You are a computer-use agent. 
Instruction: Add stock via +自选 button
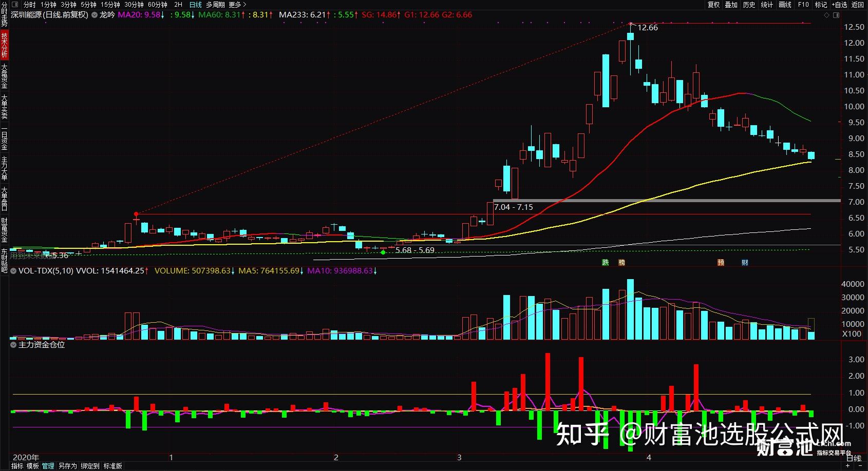[840, 5]
